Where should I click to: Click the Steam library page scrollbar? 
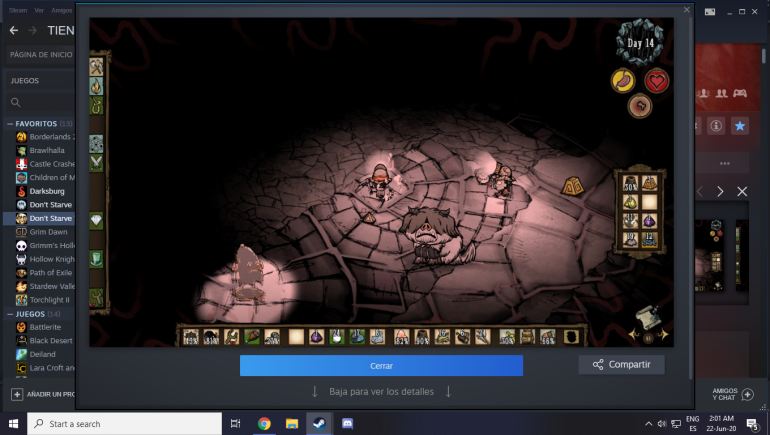pos(764,55)
